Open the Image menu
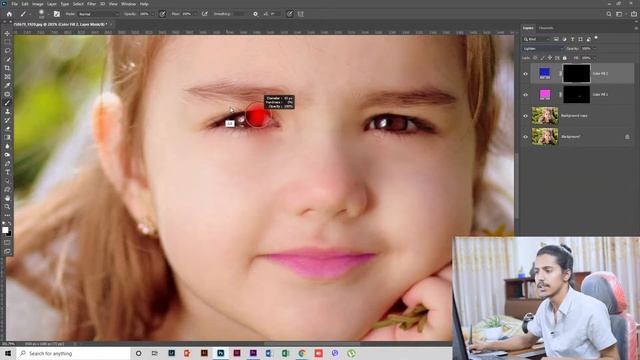This screenshot has width=640, height=360. 38,4
